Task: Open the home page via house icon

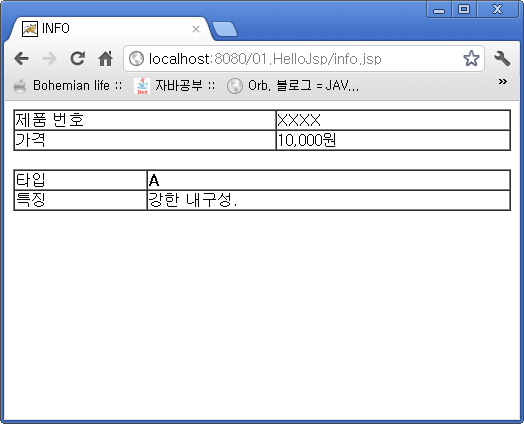Action: coord(106,59)
